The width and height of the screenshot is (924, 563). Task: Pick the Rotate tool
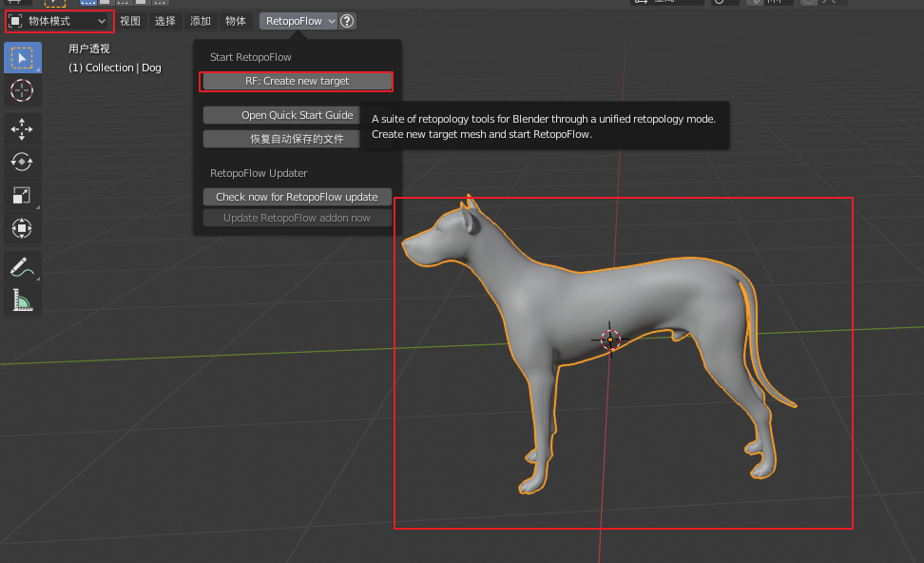(x=23, y=162)
